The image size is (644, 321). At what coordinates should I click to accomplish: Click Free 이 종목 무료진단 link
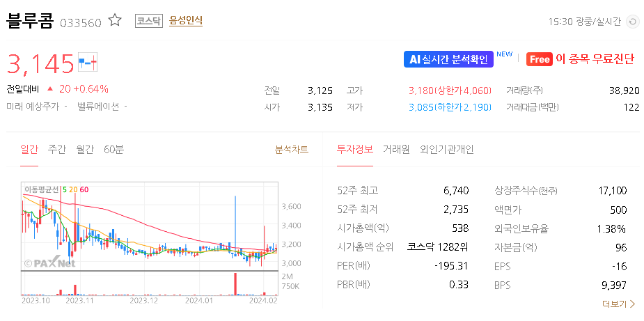581,59
